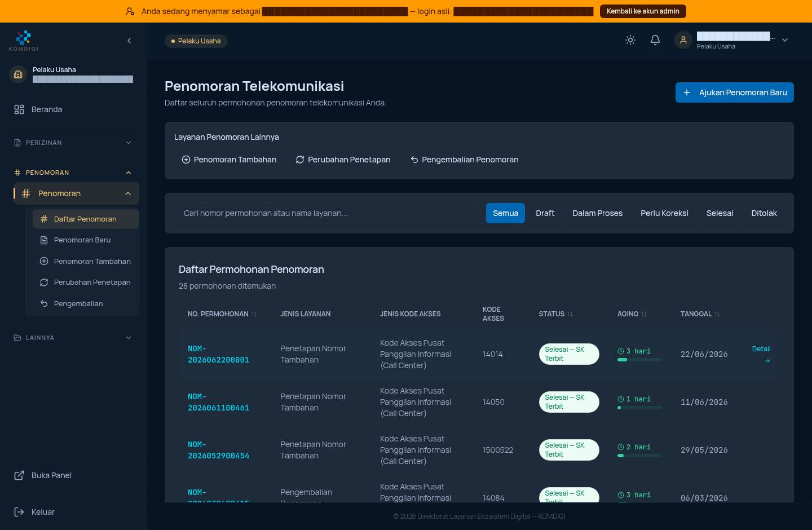Toggle light/dark theme sun icon
The image size is (812, 530).
[x=630, y=40]
